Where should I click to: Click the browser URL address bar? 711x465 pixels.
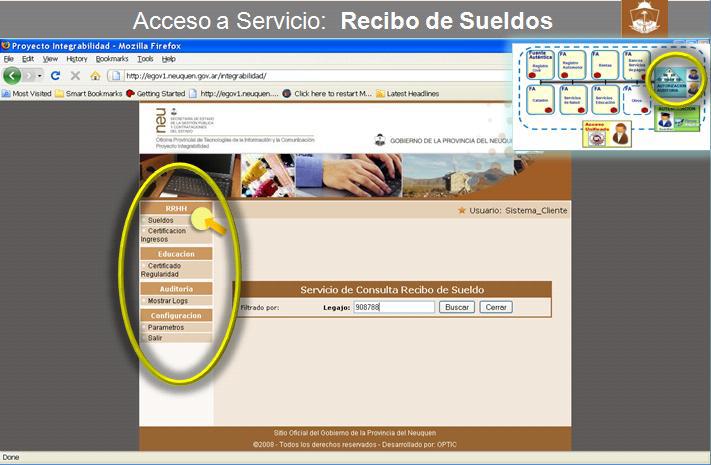click(310, 76)
